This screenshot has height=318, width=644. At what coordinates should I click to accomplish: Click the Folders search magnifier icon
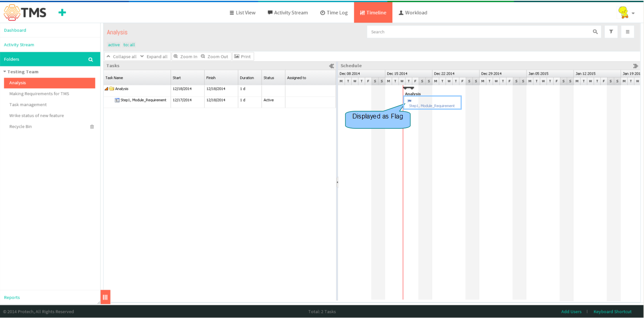tap(91, 60)
